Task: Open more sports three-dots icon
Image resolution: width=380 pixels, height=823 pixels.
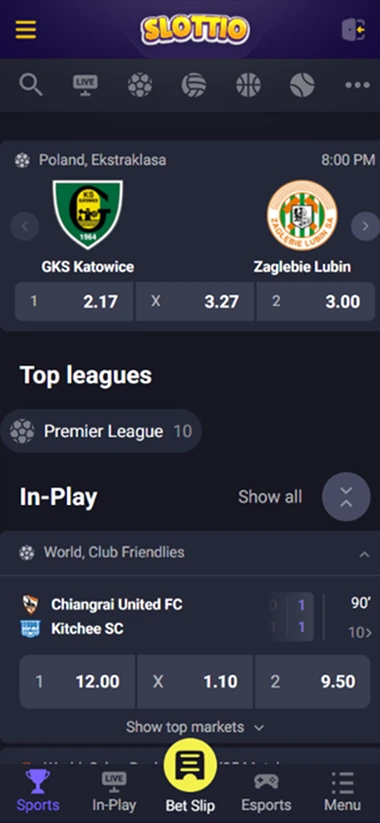Action: [357, 85]
